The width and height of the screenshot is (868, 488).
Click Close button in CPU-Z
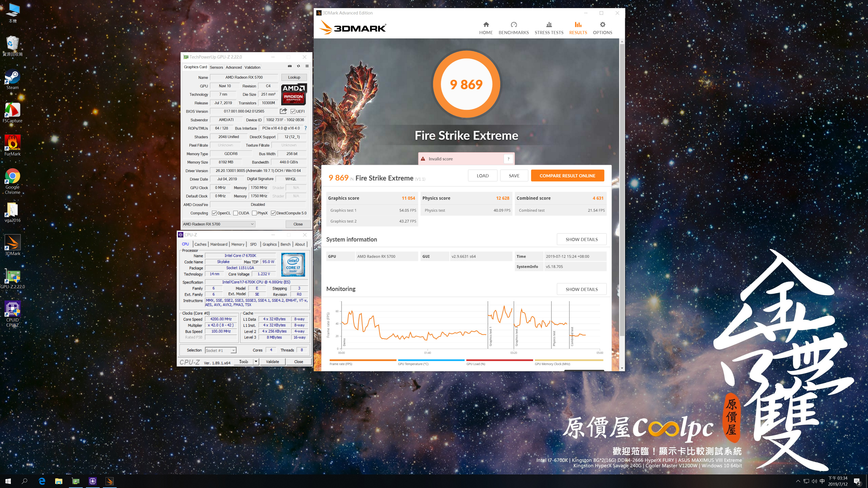(299, 361)
